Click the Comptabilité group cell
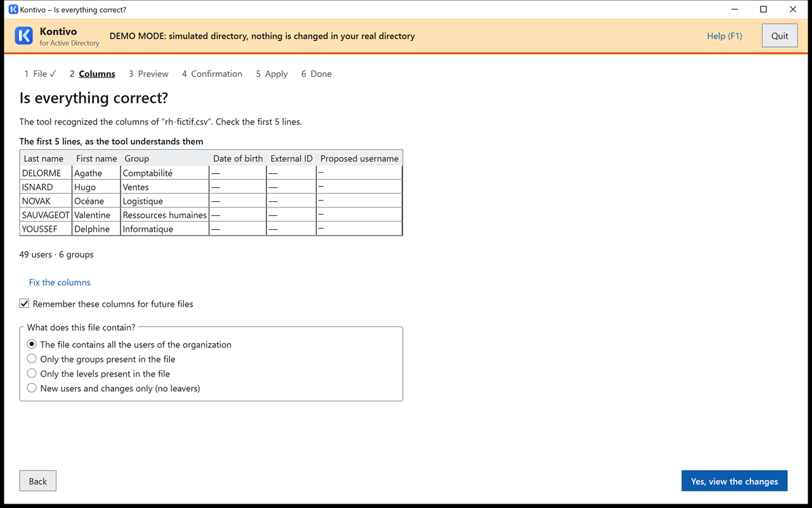The width and height of the screenshot is (812, 508). (x=165, y=173)
